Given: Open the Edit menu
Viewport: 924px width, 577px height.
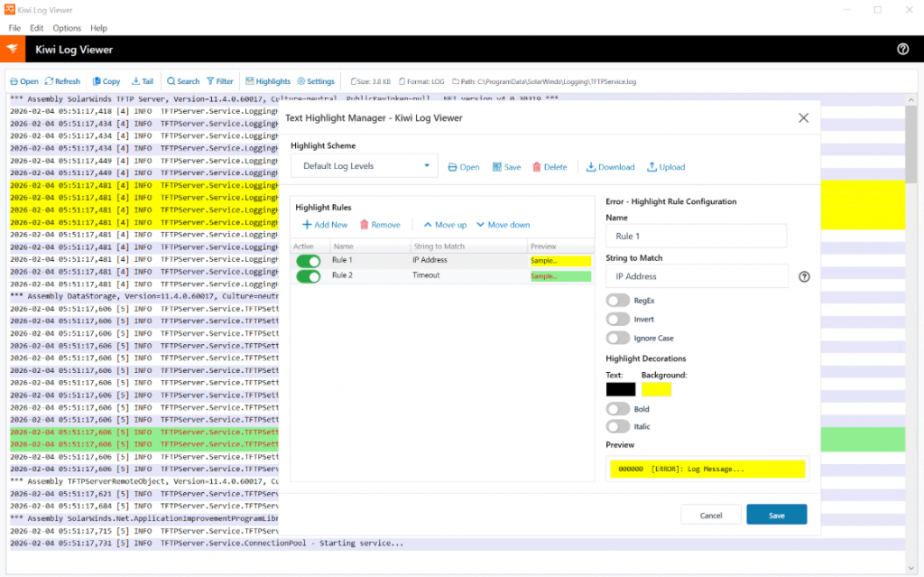Looking at the screenshot, I should point(36,28).
